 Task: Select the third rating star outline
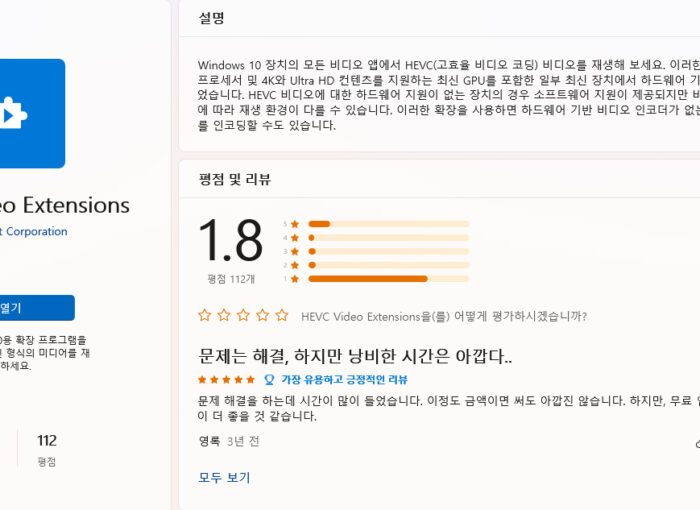243,315
